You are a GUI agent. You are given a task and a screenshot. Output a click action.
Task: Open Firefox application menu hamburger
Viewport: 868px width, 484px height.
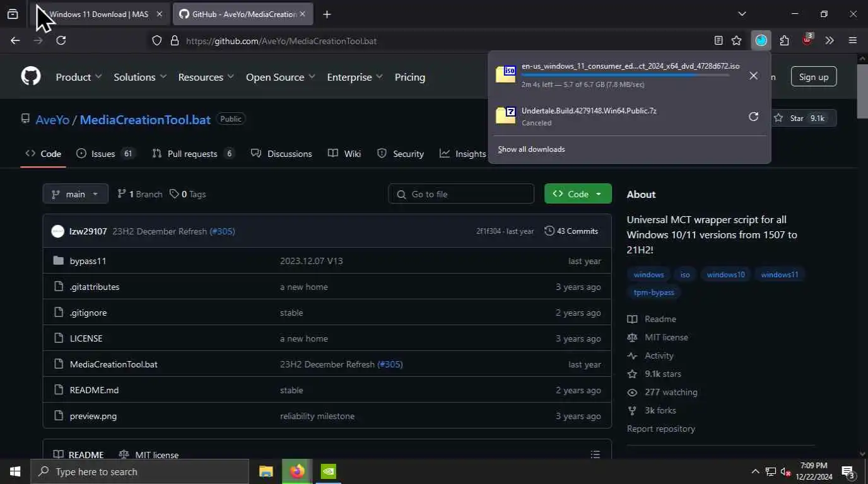(x=853, y=40)
